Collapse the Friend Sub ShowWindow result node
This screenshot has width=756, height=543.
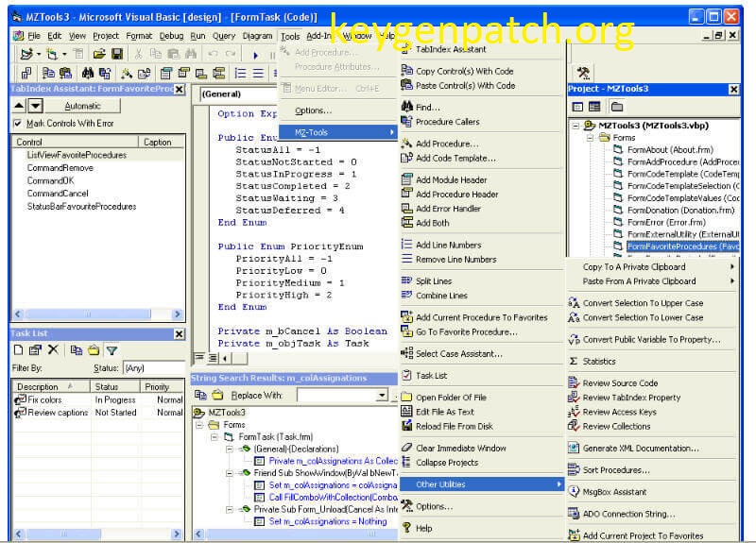click(x=230, y=473)
